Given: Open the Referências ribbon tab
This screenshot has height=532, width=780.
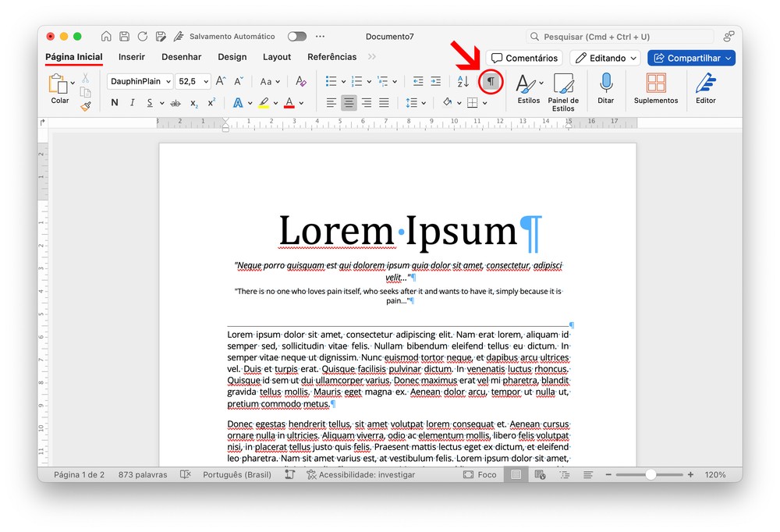Looking at the screenshot, I should (x=331, y=57).
